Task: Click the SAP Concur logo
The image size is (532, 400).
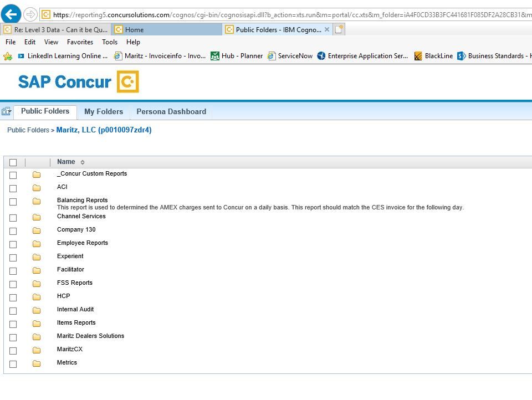Action: coord(78,81)
